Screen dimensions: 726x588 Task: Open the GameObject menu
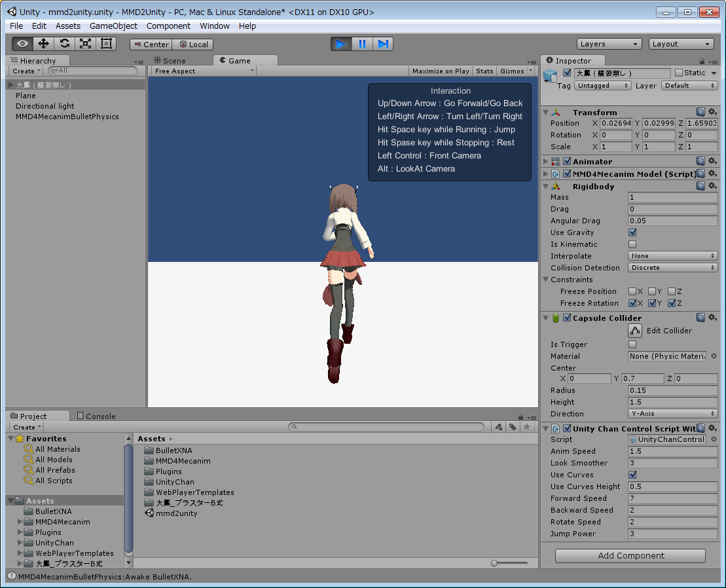pyautogui.click(x=113, y=26)
